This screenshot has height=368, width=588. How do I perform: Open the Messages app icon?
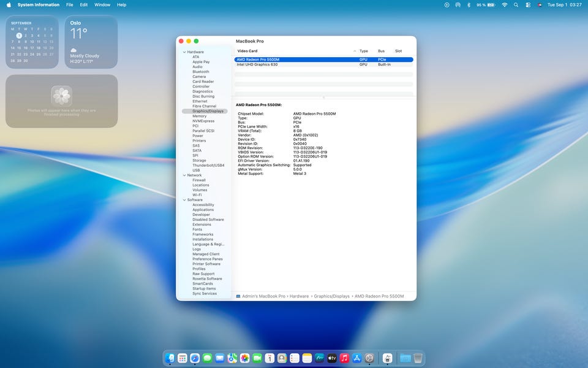(208, 358)
